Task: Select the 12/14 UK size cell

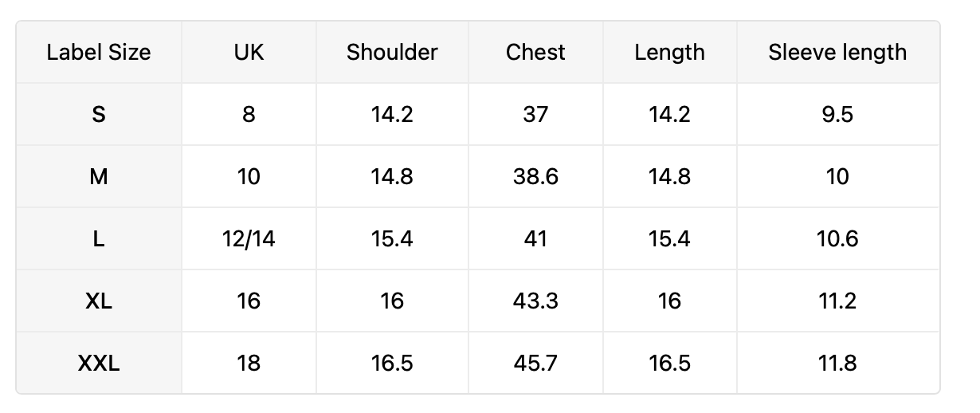Action: click(249, 239)
